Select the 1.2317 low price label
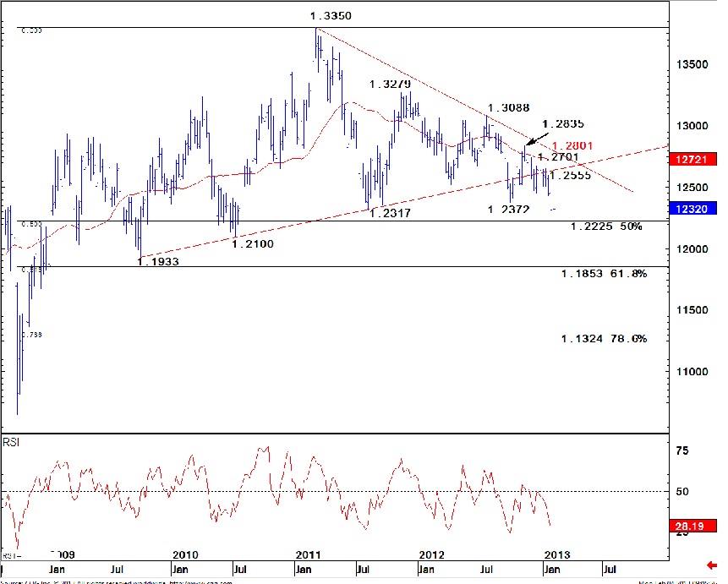 (x=391, y=214)
